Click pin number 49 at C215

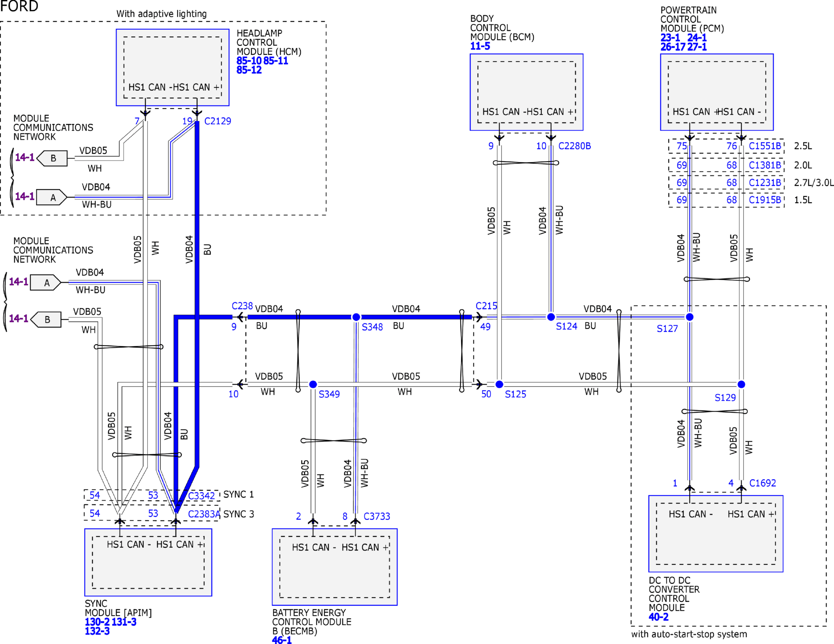click(x=486, y=327)
